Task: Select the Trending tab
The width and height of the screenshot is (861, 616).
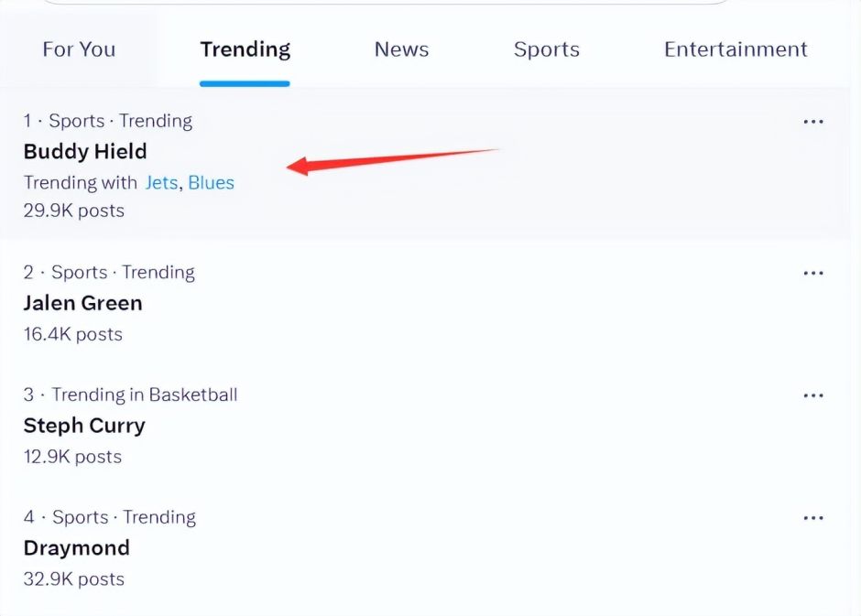Action: click(x=245, y=49)
